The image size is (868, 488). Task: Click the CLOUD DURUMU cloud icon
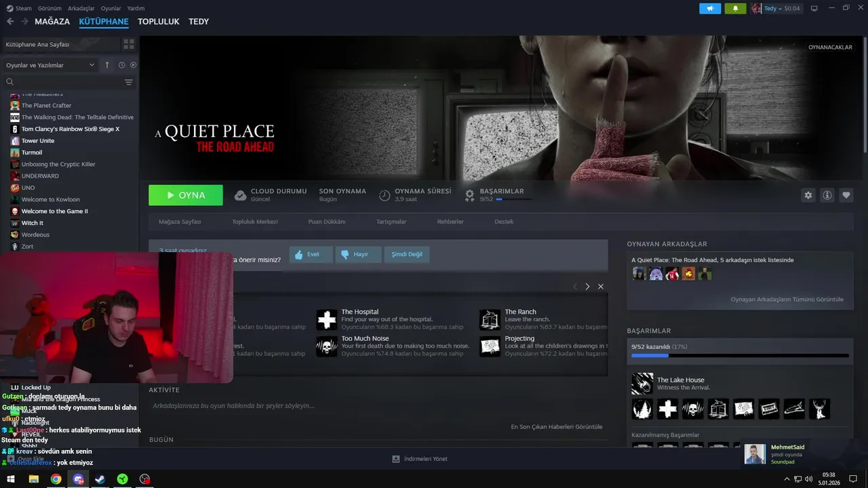[x=240, y=195]
